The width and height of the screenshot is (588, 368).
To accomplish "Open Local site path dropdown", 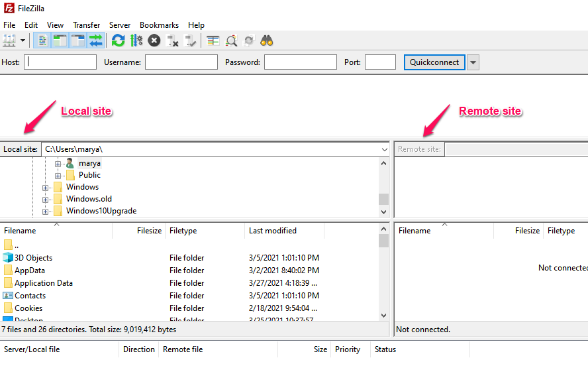I will coord(384,149).
